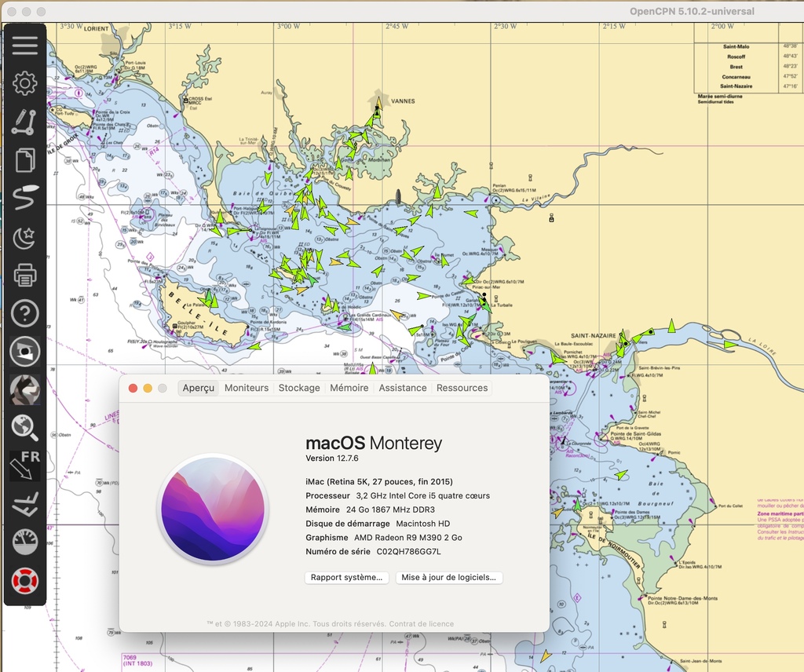Screen dimensions: 804x672
Task: Open the OpenCPN hamburger menu
Action: (25, 45)
